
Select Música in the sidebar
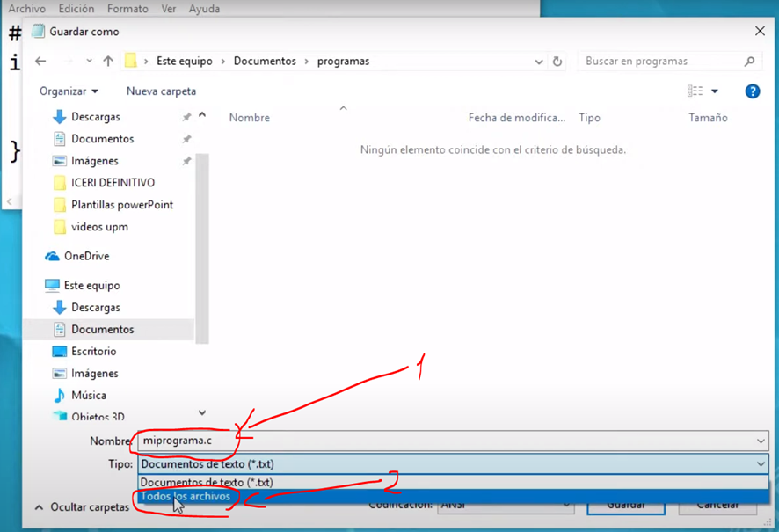click(x=88, y=395)
